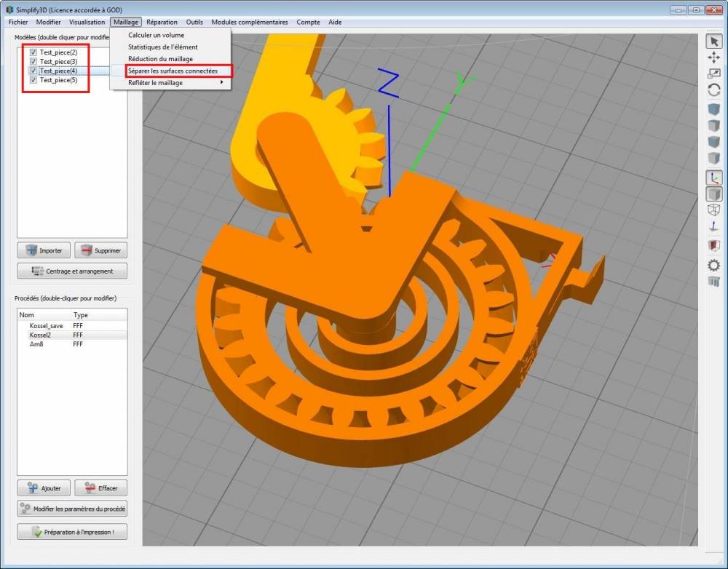Choose Séparer les surfaces connectées
The image size is (728, 569).
click(x=170, y=71)
